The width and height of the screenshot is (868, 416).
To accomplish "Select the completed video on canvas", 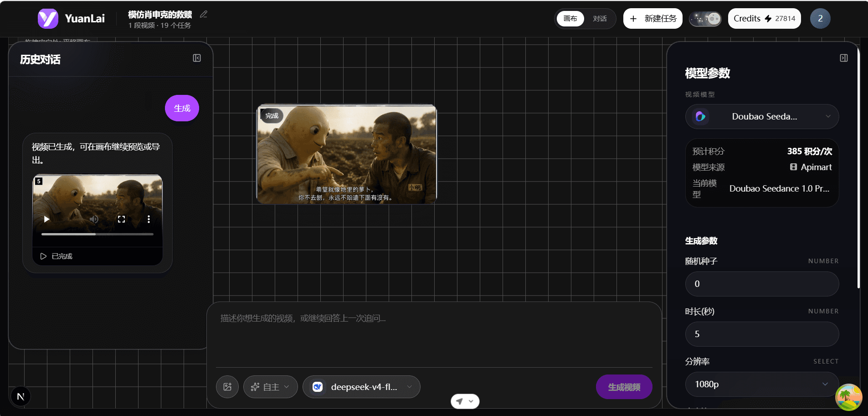I will tap(346, 154).
